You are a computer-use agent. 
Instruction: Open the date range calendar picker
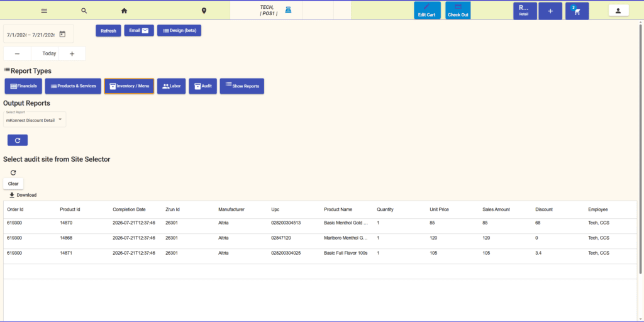[x=62, y=35]
